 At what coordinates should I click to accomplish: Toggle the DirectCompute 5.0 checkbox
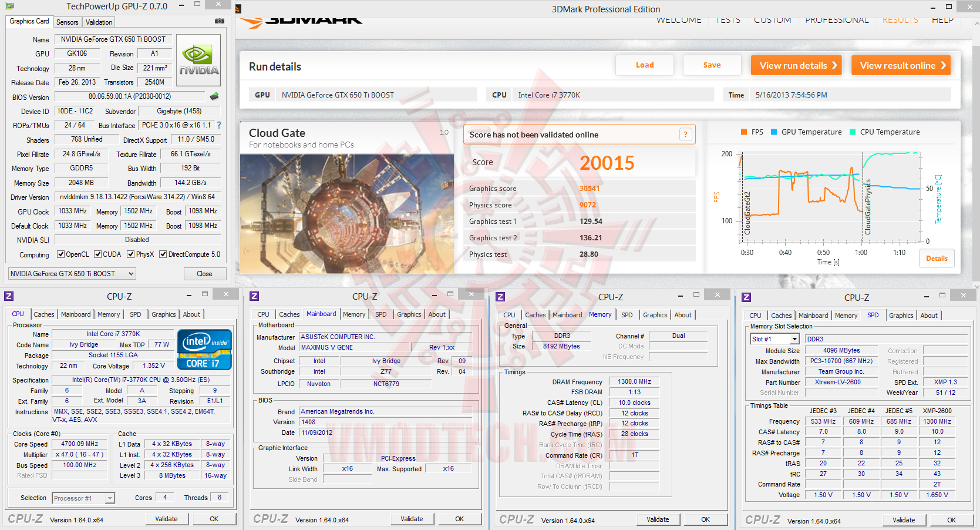point(163,254)
